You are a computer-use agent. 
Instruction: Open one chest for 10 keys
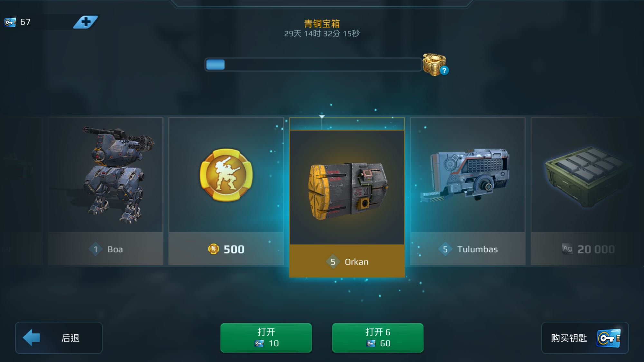[266, 338]
